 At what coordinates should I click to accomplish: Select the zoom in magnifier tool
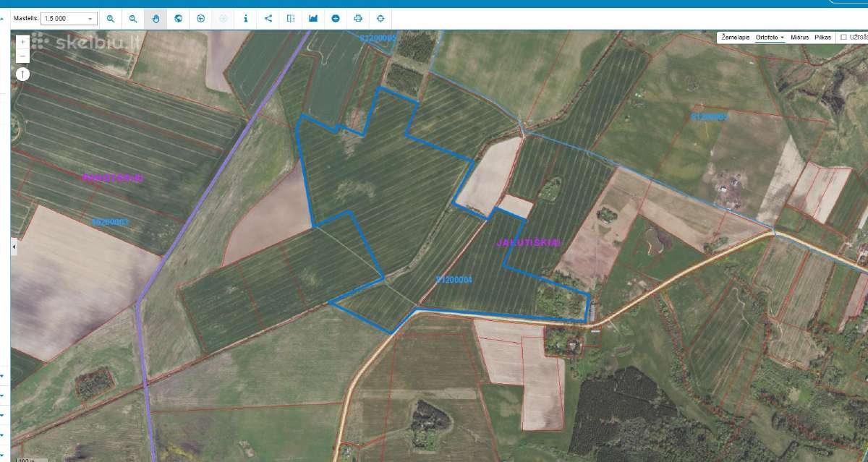(x=111, y=19)
